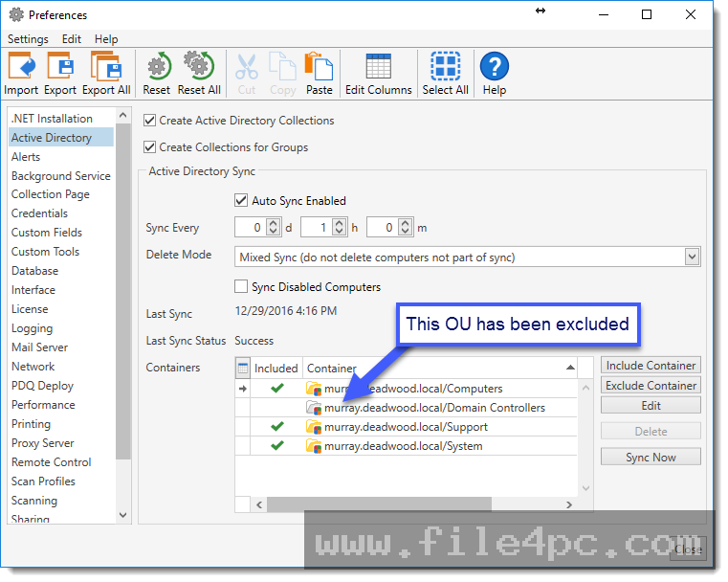The width and height of the screenshot is (728, 582).
Task: Increase the Sync Every minutes value
Action: (405, 223)
